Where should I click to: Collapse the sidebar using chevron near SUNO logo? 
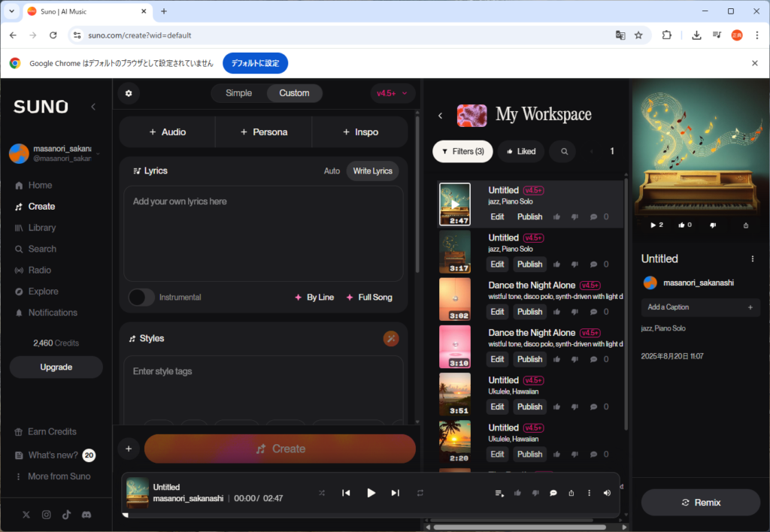tap(93, 107)
